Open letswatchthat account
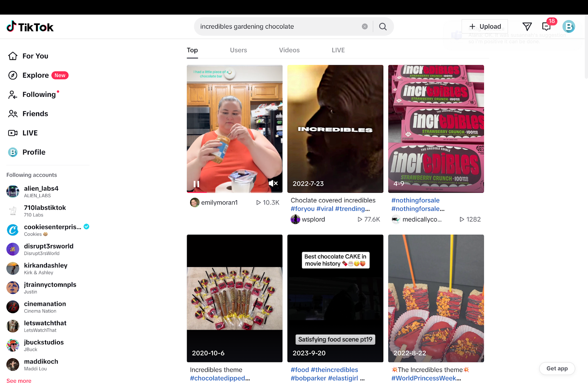The image size is (588, 383). tap(48, 326)
